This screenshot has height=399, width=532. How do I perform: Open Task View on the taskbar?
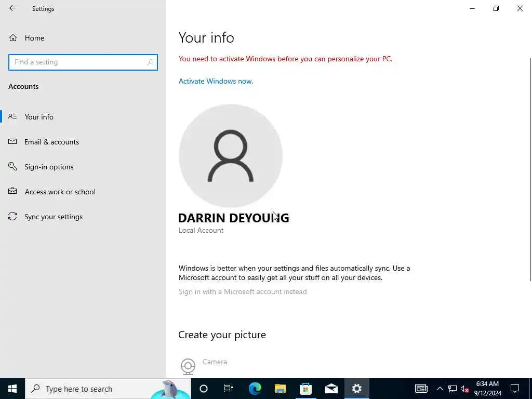(229, 389)
